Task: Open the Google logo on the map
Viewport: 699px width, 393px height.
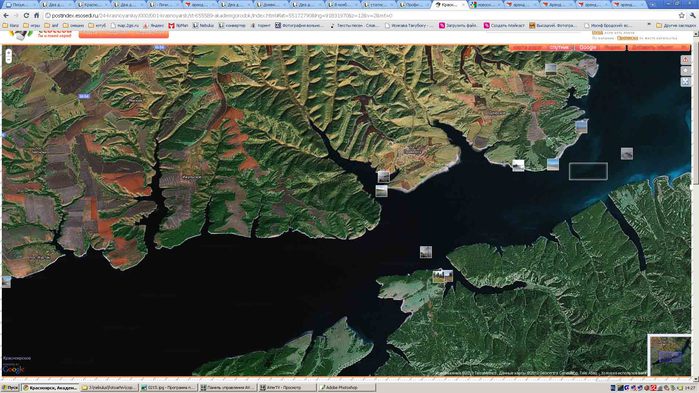Action: point(13,369)
